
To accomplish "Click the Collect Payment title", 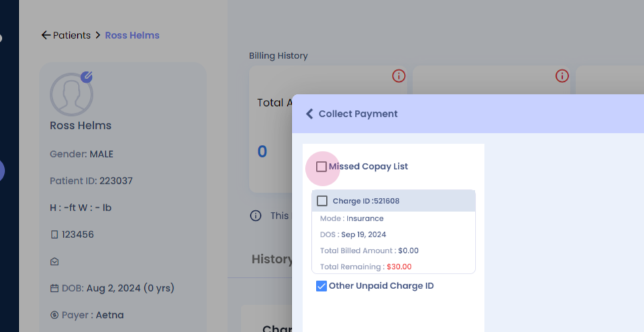I will [x=358, y=114].
